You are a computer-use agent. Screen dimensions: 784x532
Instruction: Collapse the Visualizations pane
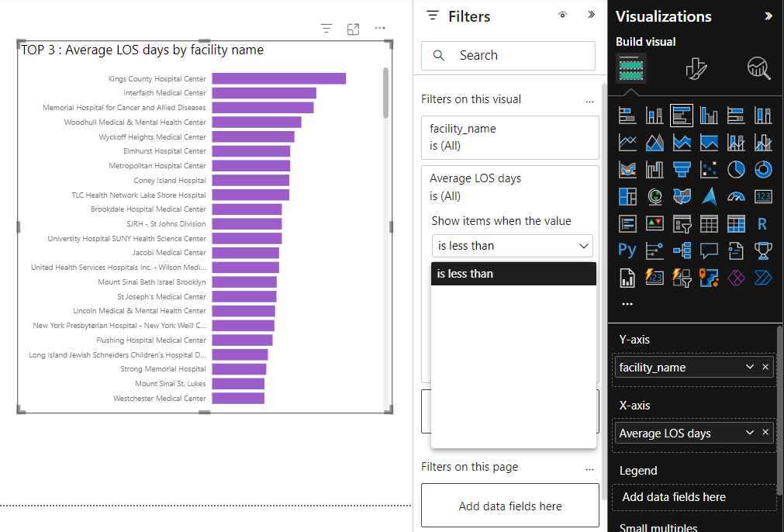(x=768, y=16)
